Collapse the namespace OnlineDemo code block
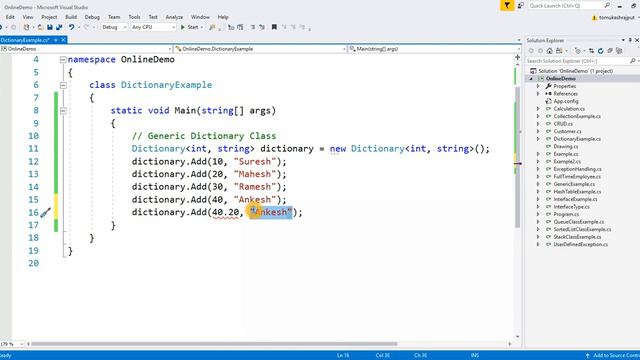Screen dimensions: 640x360 click(x=63, y=60)
